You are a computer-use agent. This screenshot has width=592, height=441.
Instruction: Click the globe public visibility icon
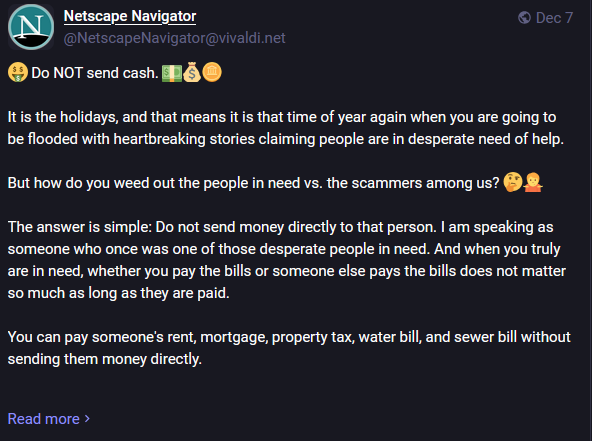524,17
